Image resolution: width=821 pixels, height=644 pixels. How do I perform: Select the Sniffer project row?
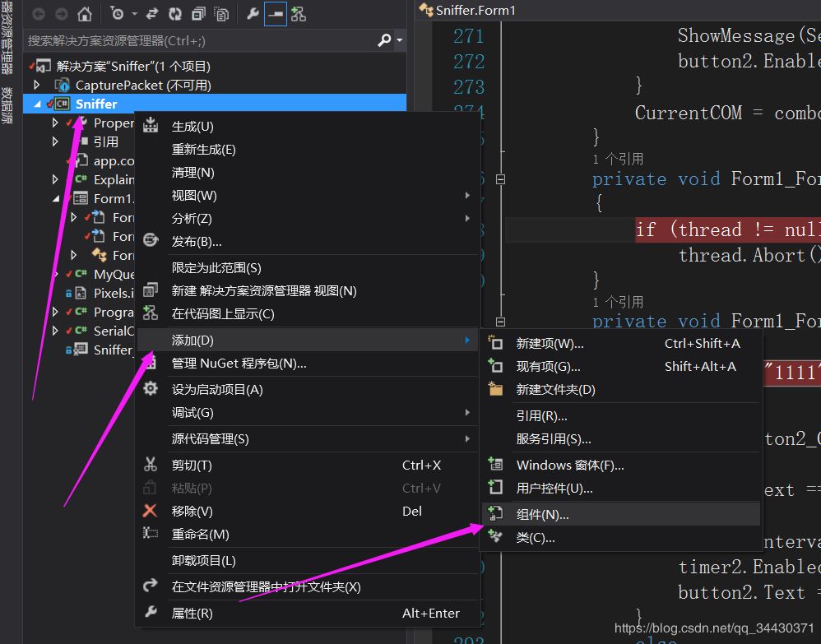click(x=215, y=104)
